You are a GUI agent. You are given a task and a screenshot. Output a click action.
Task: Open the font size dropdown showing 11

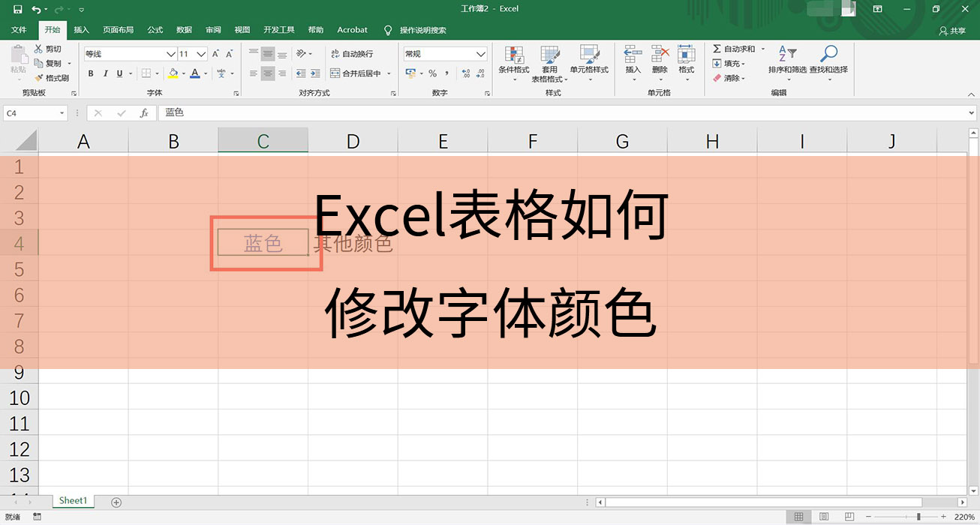click(201, 54)
